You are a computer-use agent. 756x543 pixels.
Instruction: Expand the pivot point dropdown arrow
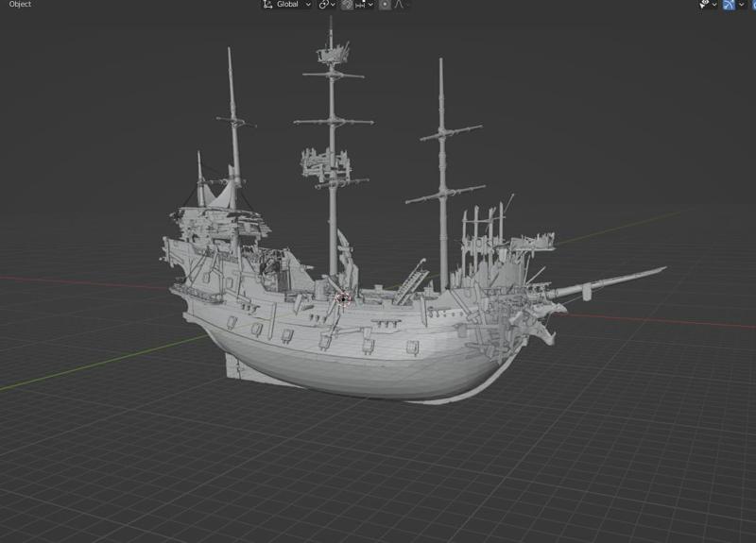click(333, 5)
